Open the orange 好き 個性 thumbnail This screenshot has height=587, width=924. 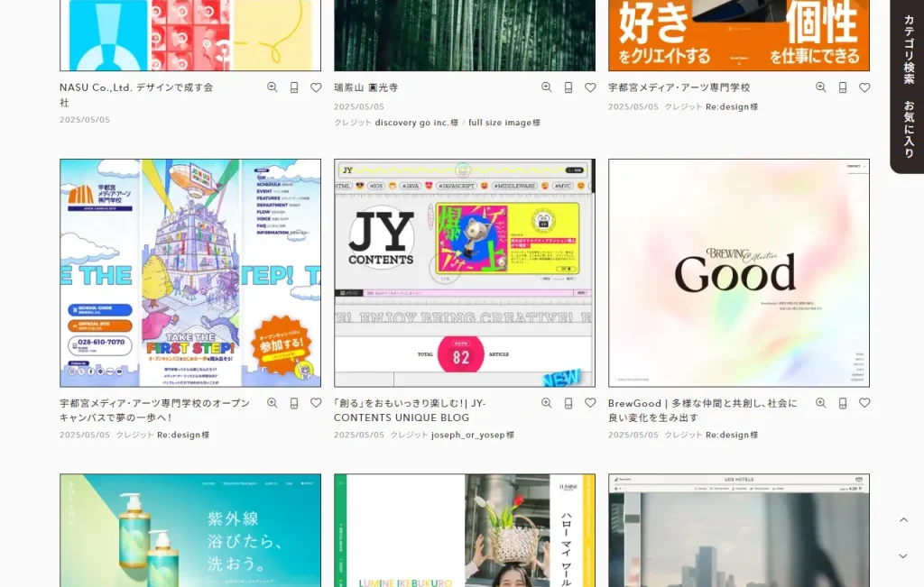point(739,35)
